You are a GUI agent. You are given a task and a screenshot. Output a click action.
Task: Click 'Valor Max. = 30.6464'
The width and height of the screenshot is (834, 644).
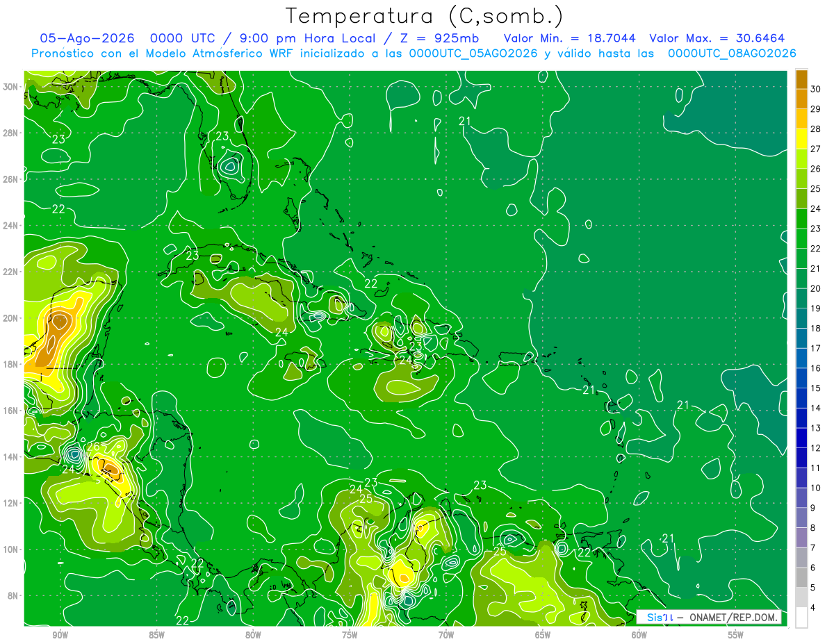click(x=717, y=38)
